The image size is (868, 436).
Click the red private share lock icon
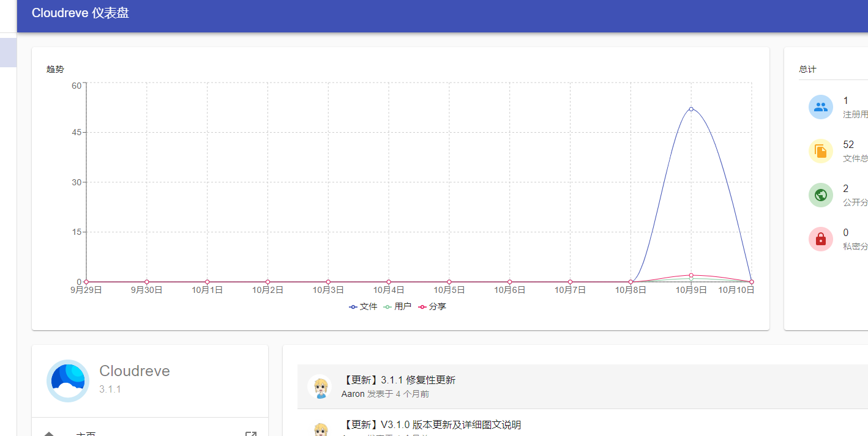point(820,239)
